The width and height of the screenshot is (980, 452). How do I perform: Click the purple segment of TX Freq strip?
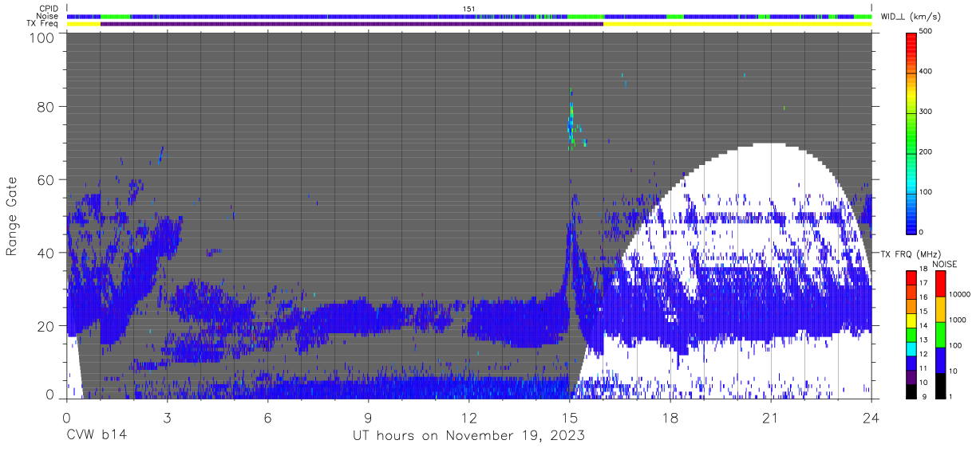tap(351, 24)
